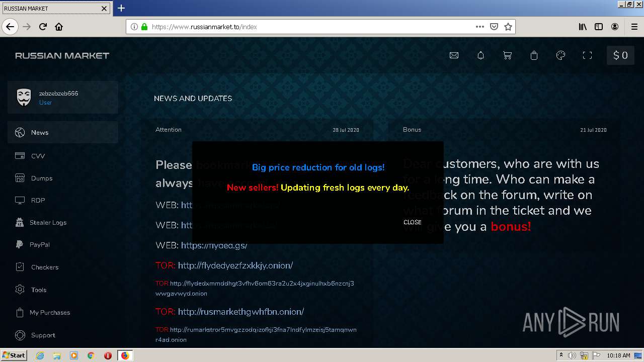Click the masked user avatar

click(24, 98)
